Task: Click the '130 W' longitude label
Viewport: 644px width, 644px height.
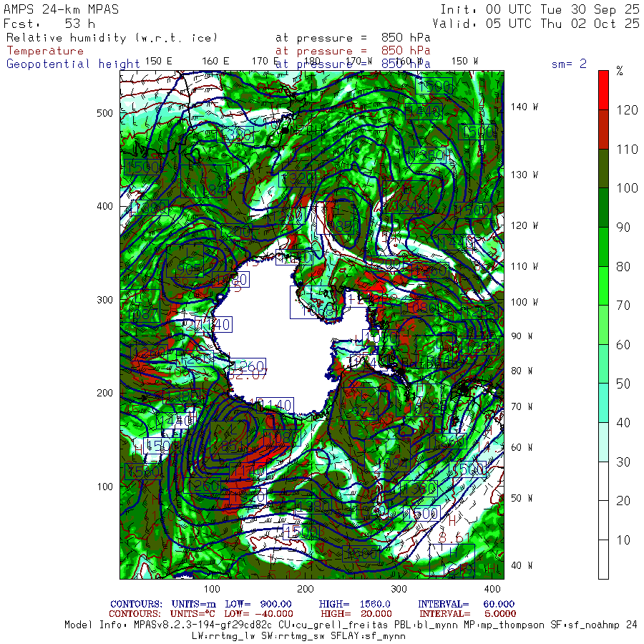Action: coord(524,175)
